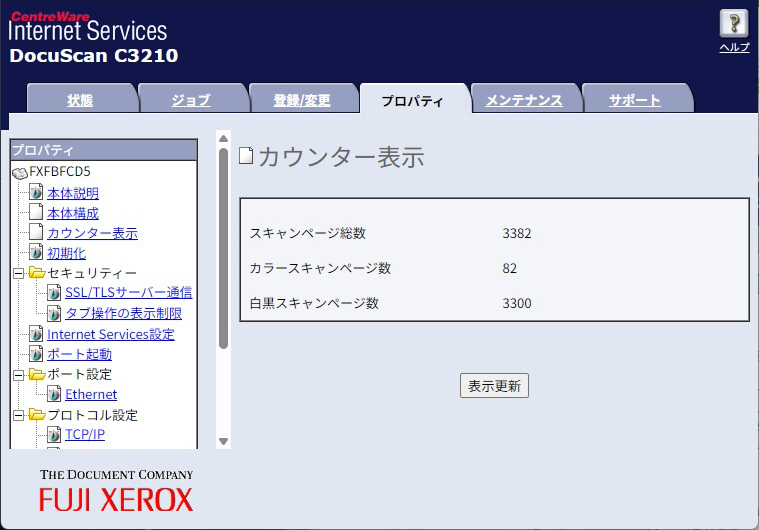Click the page icon beside SSL/TLSサーバー通信
The width and height of the screenshot is (759, 530).
click(54, 292)
